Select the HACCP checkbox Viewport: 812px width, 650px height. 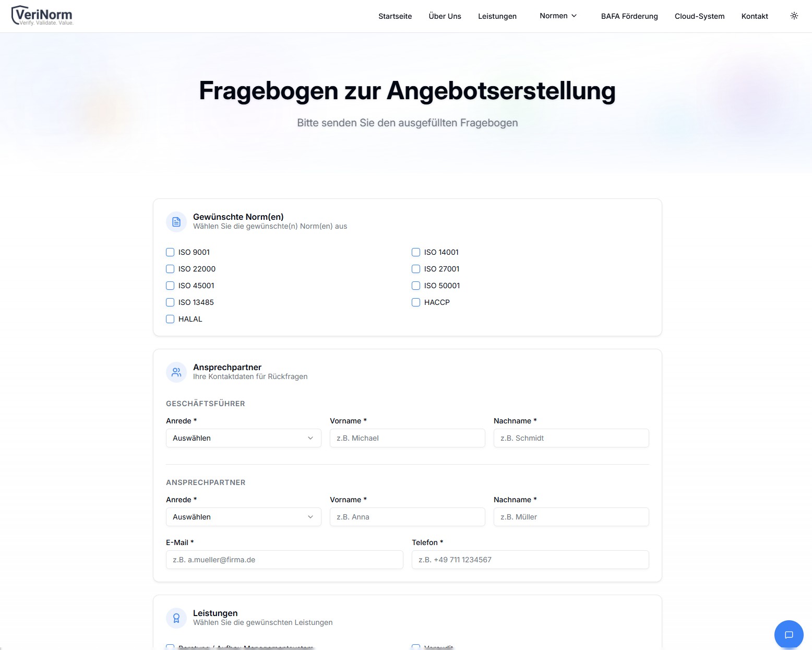pyautogui.click(x=415, y=302)
